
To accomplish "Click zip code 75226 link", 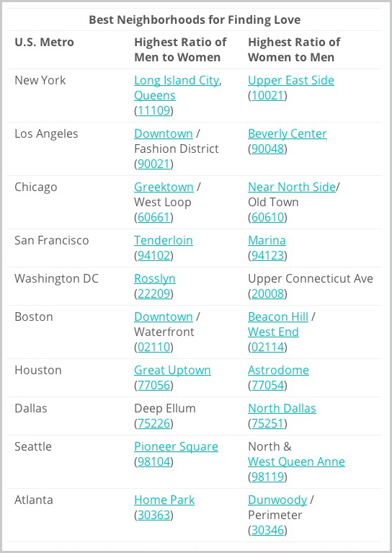I will (154, 423).
